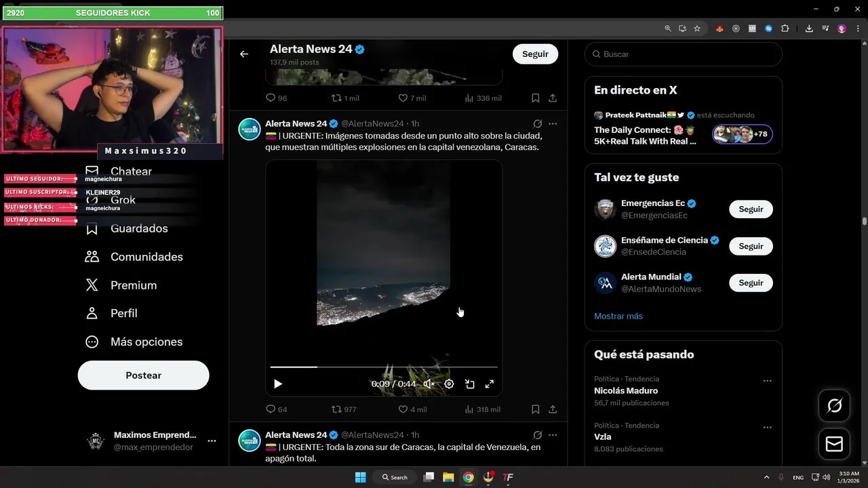Open File Explorer from the taskbar
Viewport: 868px width, 488px height.
click(448, 477)
